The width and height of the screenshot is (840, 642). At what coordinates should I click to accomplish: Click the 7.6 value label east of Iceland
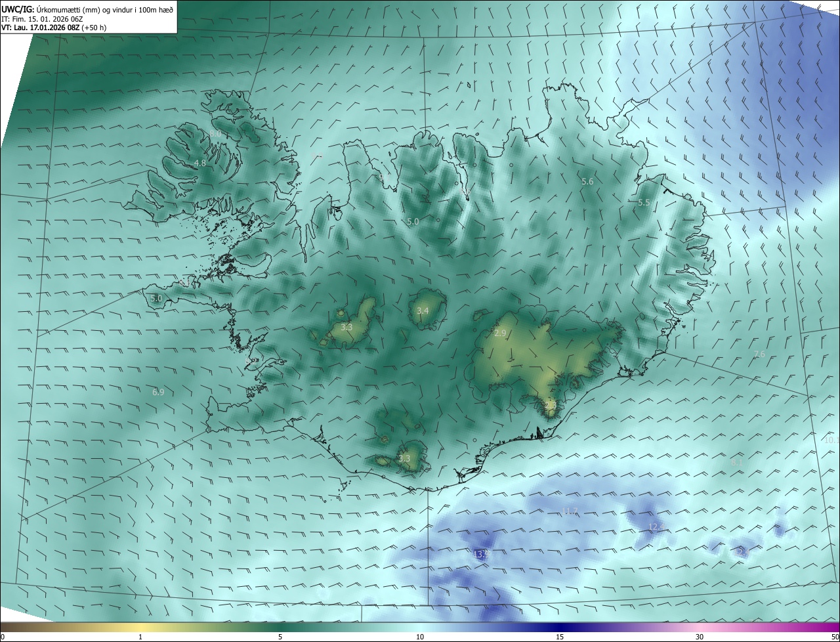pos(759,354)
